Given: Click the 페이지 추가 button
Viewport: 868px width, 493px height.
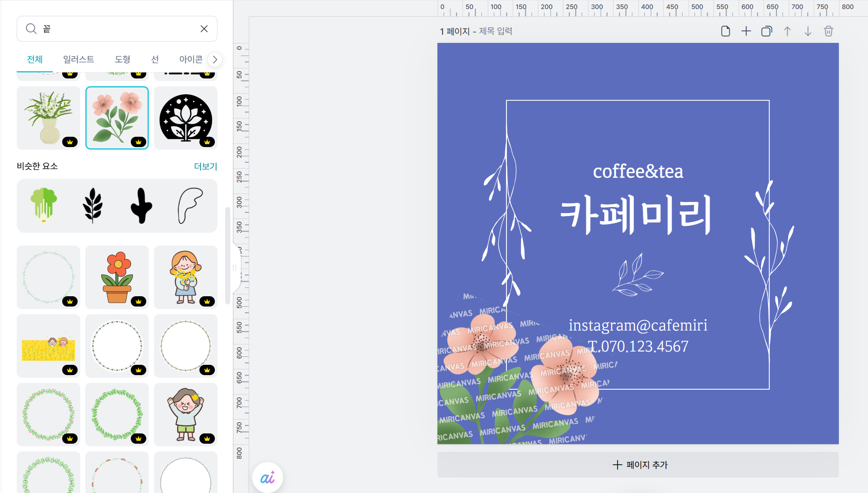Looking at the screenshot, I should tap(638, 465).
